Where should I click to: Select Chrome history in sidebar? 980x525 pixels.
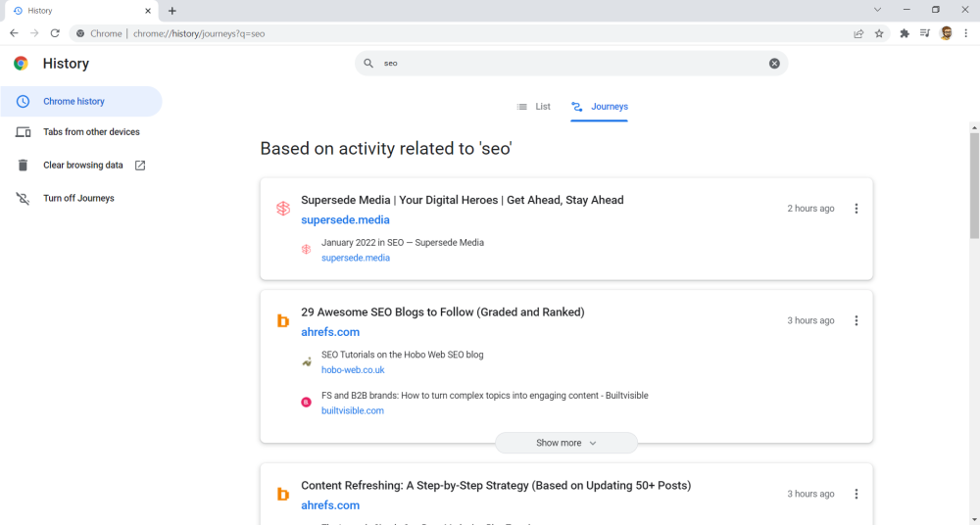coord(81,101)
